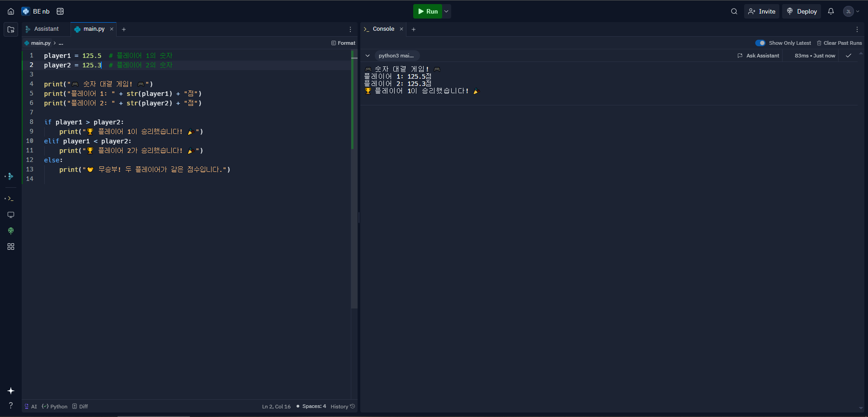Run the program with the green Run button

coord(428,11)
